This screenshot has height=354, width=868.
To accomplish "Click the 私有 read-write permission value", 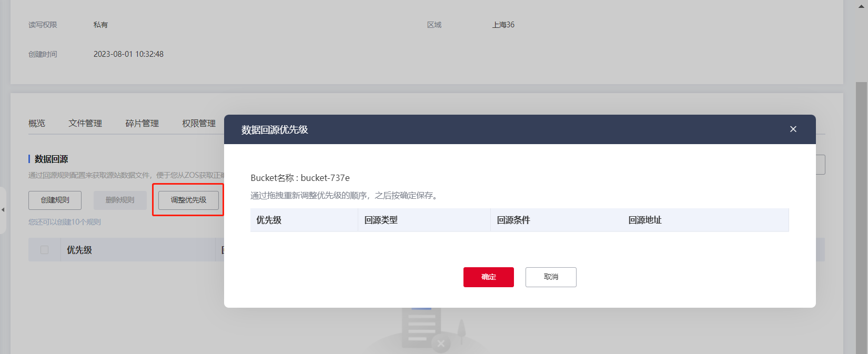I will (x=100, y=25).
